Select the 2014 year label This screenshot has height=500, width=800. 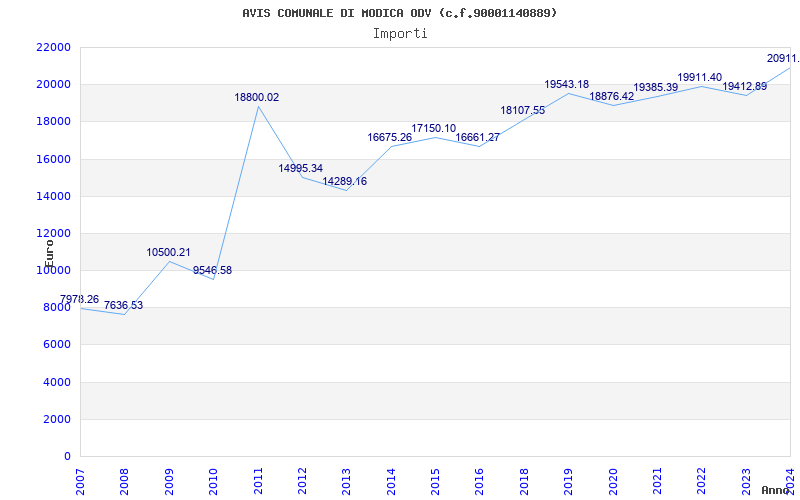(391, 482)
